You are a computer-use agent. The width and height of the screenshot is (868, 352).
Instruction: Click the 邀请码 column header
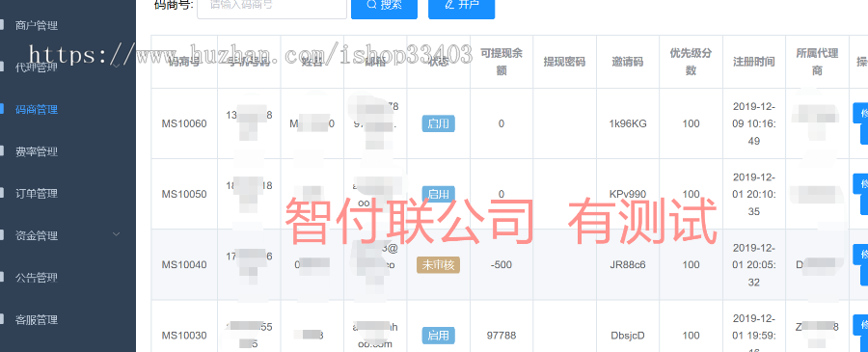(x=628, y=62)
